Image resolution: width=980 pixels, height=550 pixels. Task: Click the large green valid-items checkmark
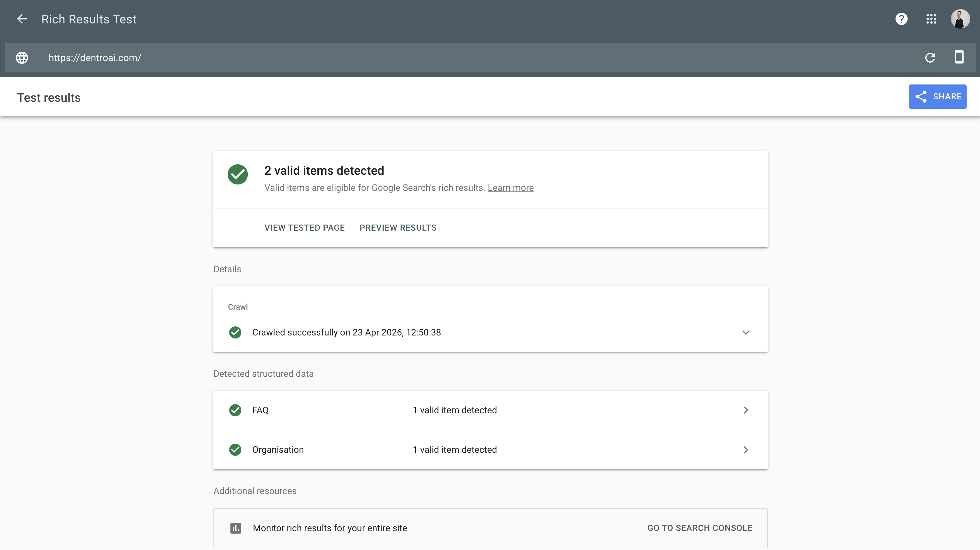237,175
